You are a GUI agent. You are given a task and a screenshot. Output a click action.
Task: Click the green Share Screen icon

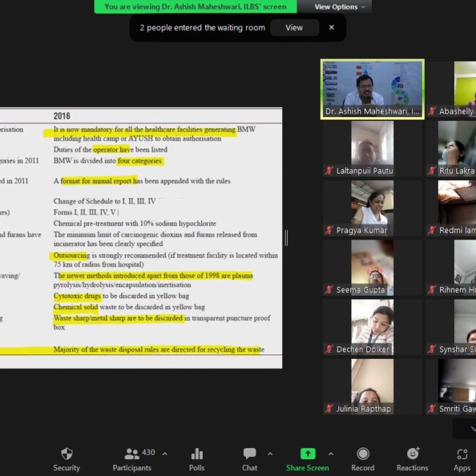coord(308,454)
